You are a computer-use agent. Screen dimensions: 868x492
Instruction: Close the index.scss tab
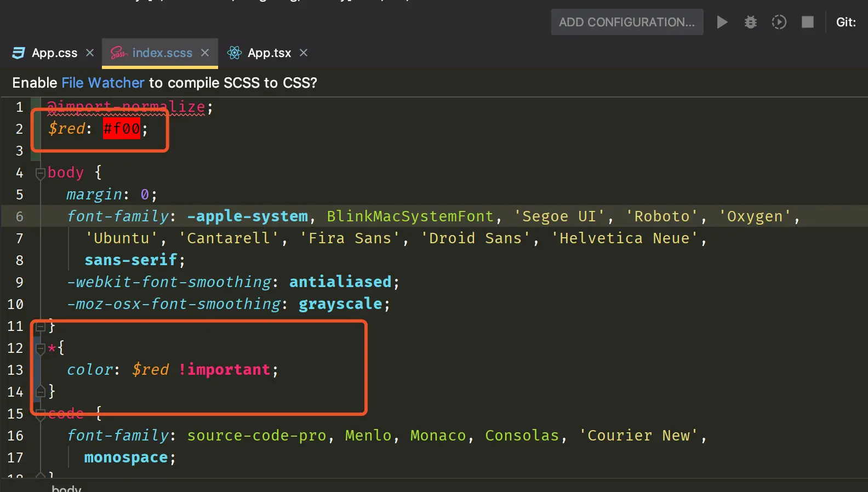pyautogui.click(x=205, y=53)
